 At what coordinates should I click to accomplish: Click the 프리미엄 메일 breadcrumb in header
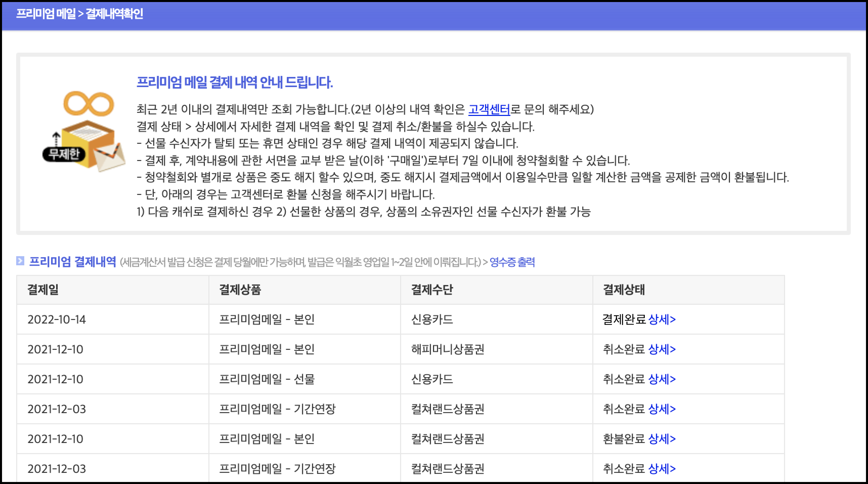click(x=46, y=14)
